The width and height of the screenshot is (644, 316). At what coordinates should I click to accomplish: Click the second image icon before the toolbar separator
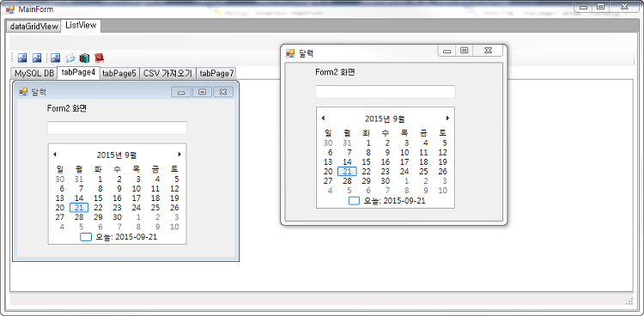[x=37, y=58]
